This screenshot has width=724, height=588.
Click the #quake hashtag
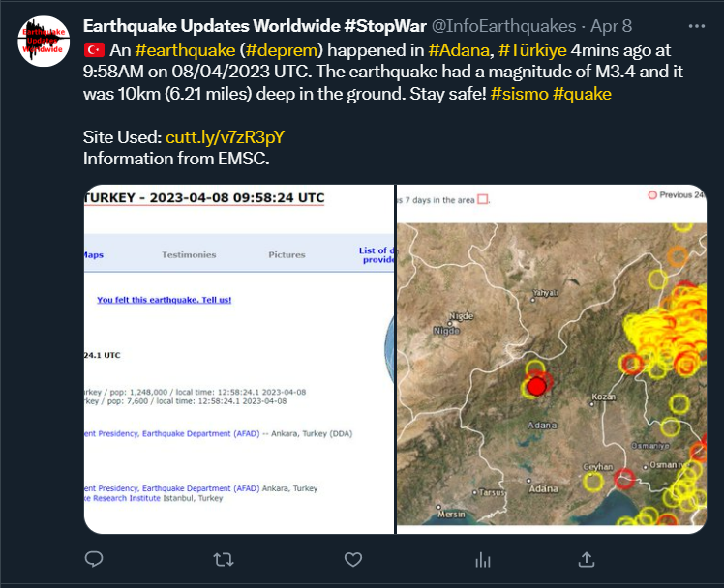click(x=582, y=94)
